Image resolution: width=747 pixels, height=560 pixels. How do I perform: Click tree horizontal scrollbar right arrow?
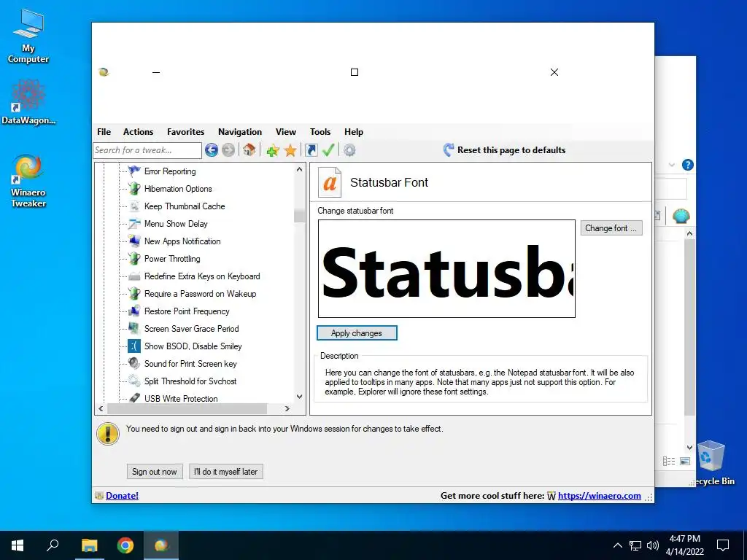coord(287,408)
